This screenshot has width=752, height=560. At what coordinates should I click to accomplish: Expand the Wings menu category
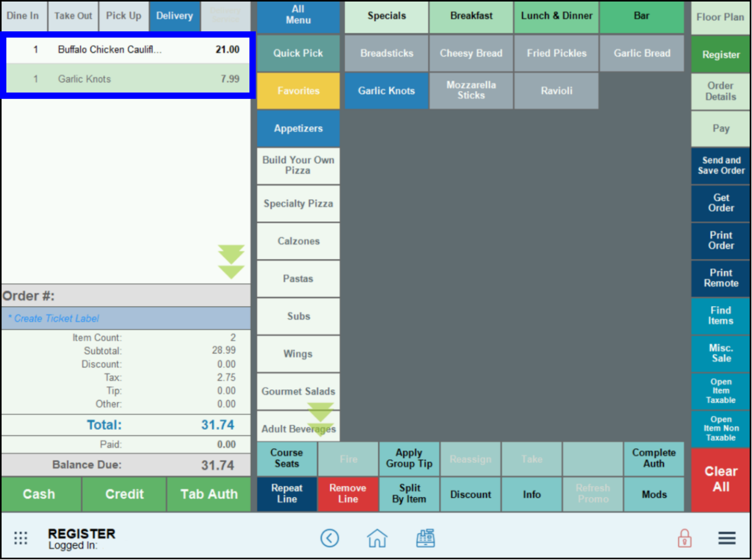[298, 354]
